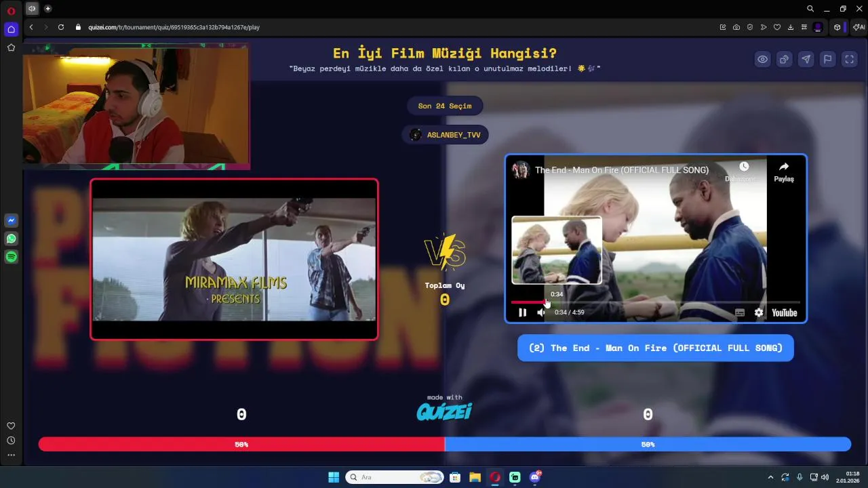Open Messenger in the Opera sidebar
This screenshot has width=868, height=488.
11,220
